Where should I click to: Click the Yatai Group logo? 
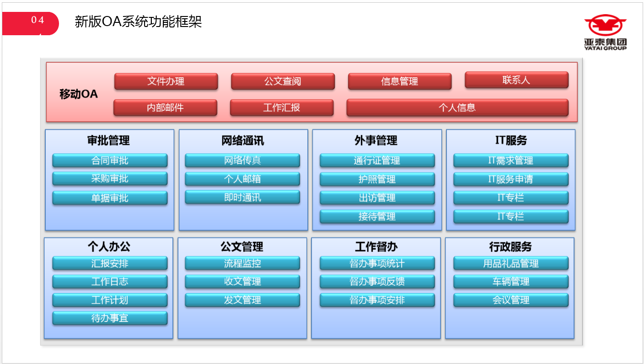click(605, 32)
